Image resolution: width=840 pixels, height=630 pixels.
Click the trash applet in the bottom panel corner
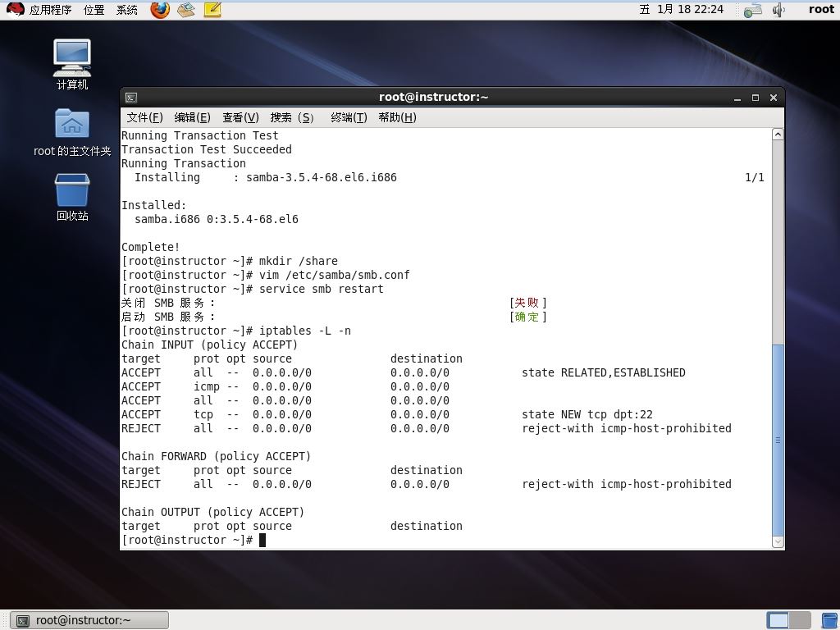(830, 620)
